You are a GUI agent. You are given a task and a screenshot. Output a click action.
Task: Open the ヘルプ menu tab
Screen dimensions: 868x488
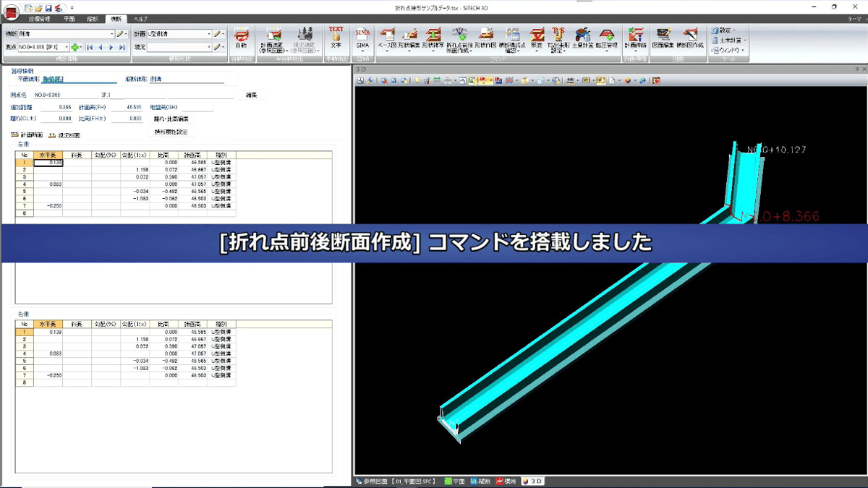[140, 20]
